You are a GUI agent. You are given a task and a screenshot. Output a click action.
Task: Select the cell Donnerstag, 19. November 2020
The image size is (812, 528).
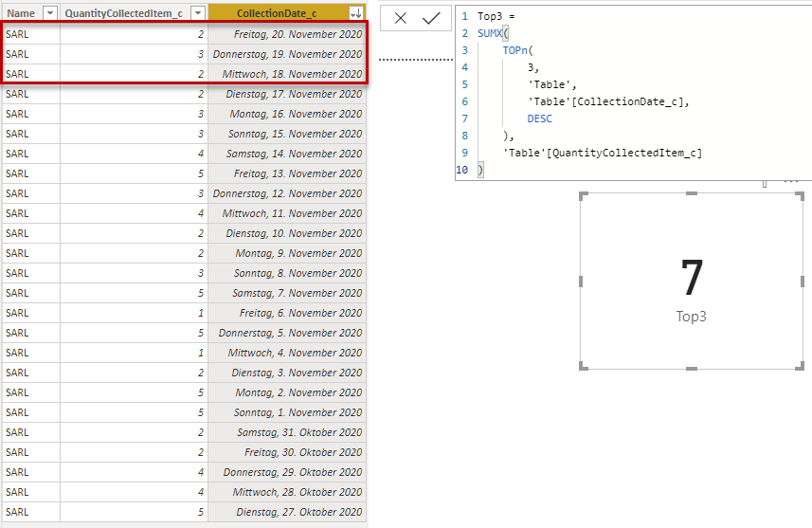287,54
